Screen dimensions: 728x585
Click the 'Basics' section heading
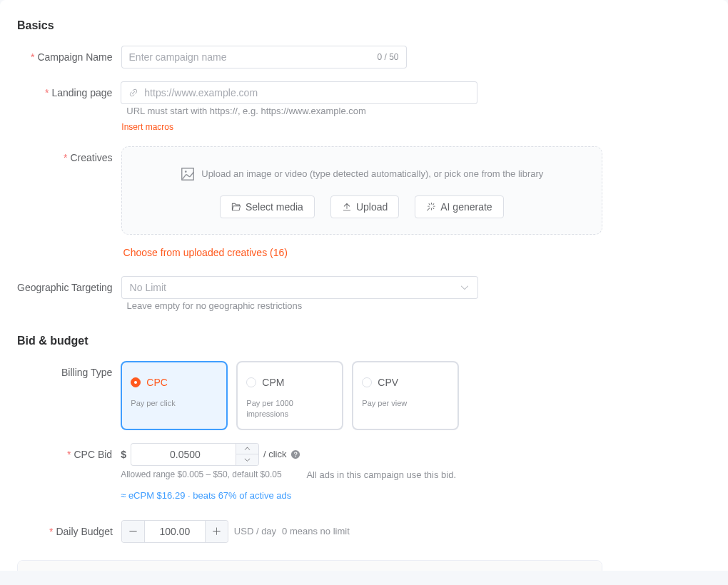coord(35,26)
